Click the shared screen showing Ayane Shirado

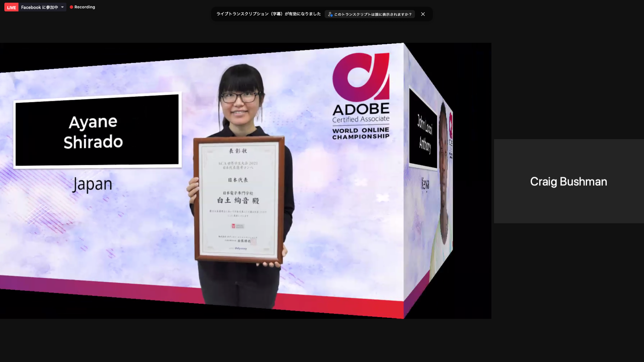click(246, 181)
